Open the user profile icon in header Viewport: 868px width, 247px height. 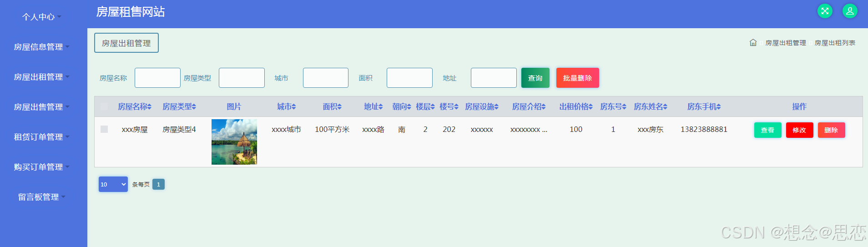(850, 11)
